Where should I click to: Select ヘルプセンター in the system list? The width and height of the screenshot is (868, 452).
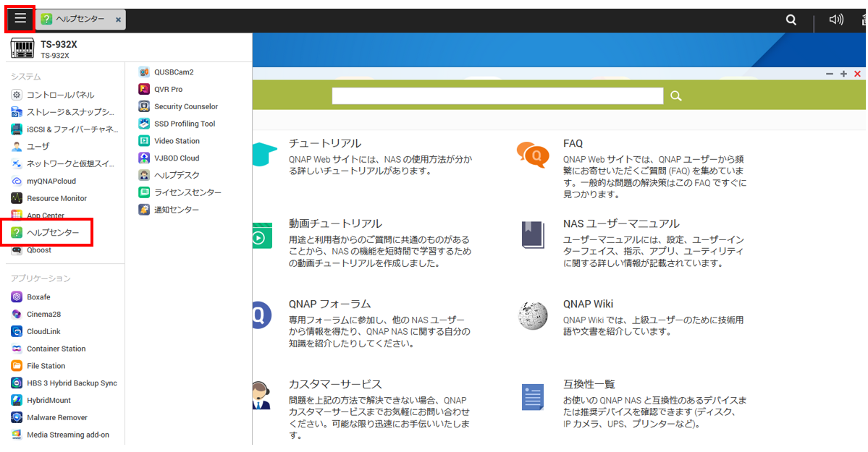(x=46, y=232)
